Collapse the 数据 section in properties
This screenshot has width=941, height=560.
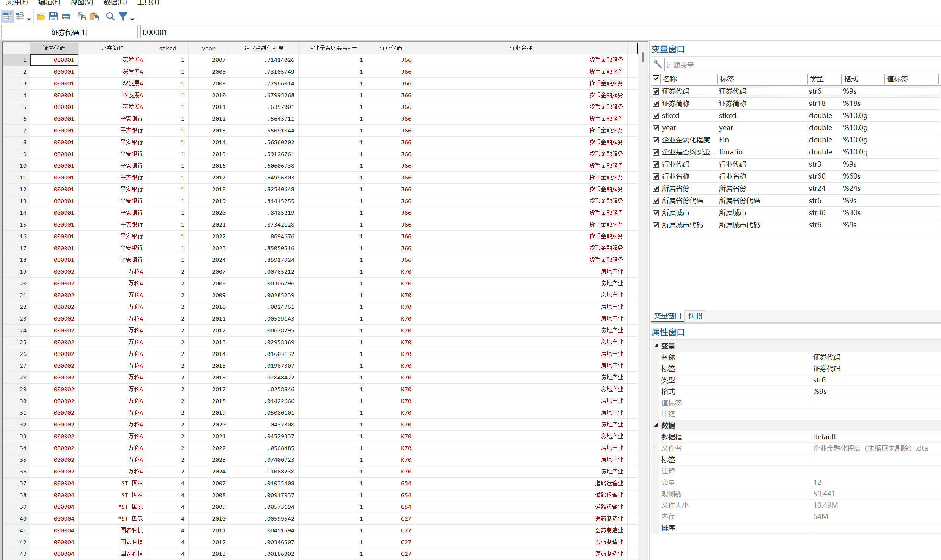(656, 425)
